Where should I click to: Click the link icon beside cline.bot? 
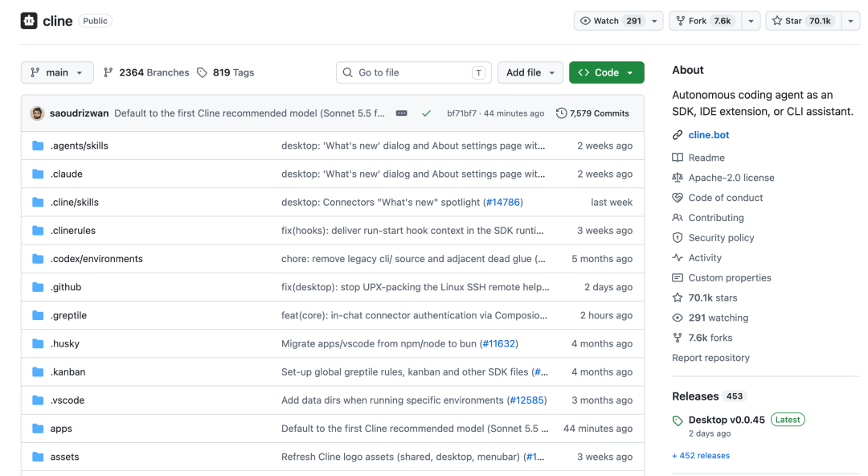677,134
